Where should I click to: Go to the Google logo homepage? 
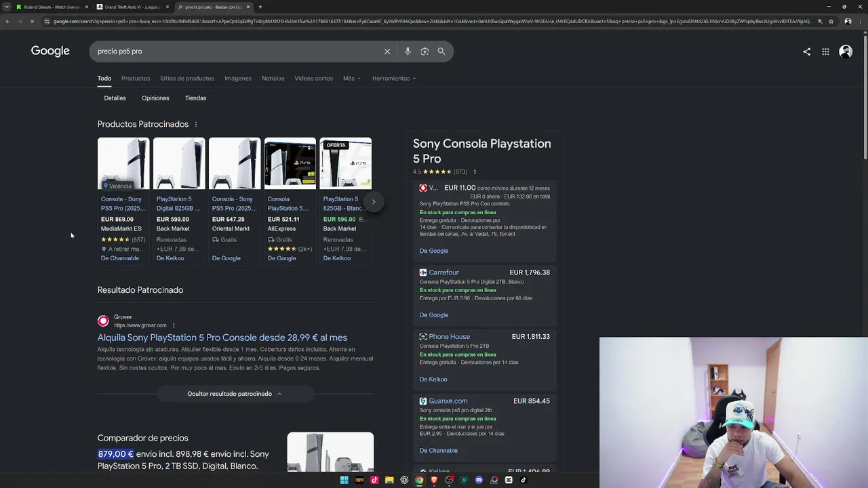click(50, 52)
